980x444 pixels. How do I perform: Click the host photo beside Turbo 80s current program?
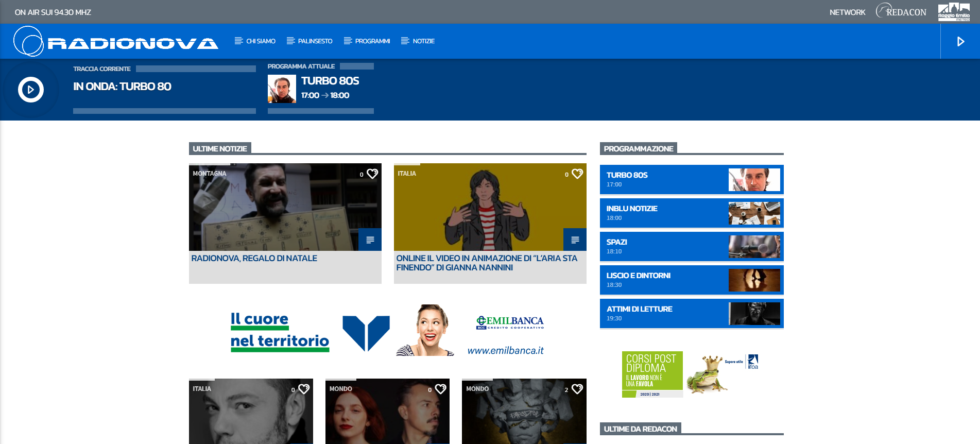click(x=282, y=89)
